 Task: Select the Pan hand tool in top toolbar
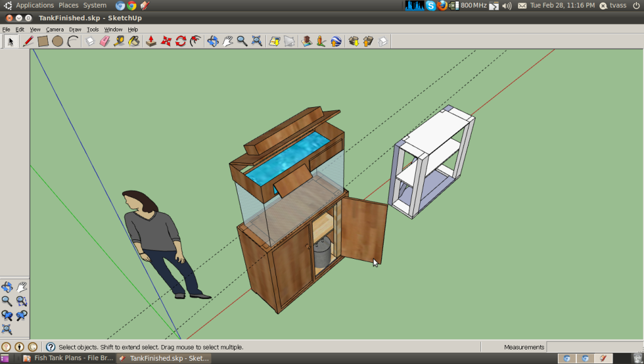click(228, 41)
